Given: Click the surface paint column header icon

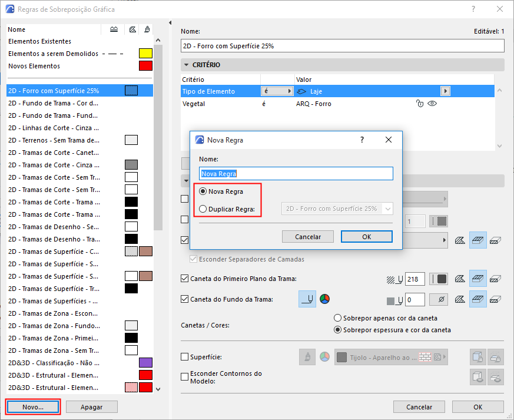Looking at the screenshot, I should (x=147, y=29).
